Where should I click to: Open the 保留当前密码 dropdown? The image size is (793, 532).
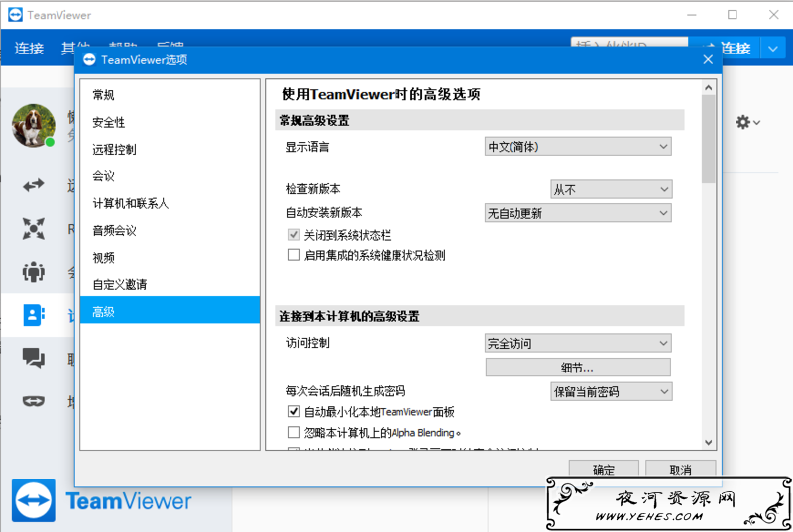coord(612,391)
